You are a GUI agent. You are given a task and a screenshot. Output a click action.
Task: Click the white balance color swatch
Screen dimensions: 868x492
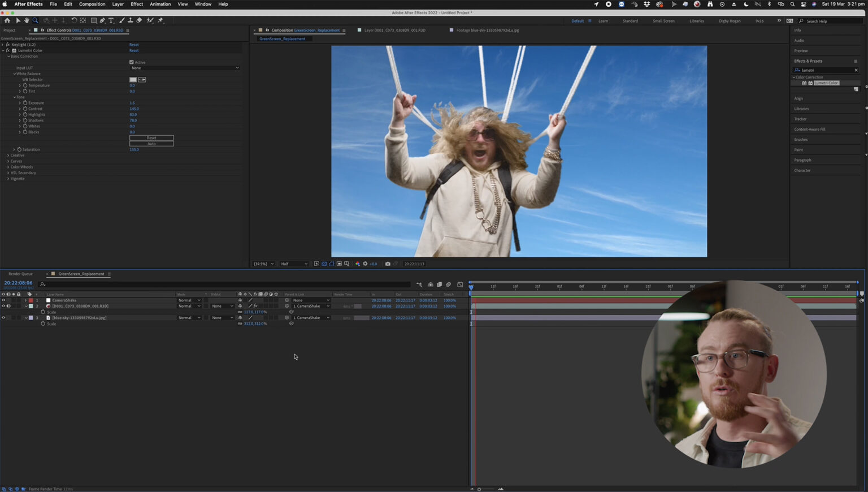pos(133,80)
